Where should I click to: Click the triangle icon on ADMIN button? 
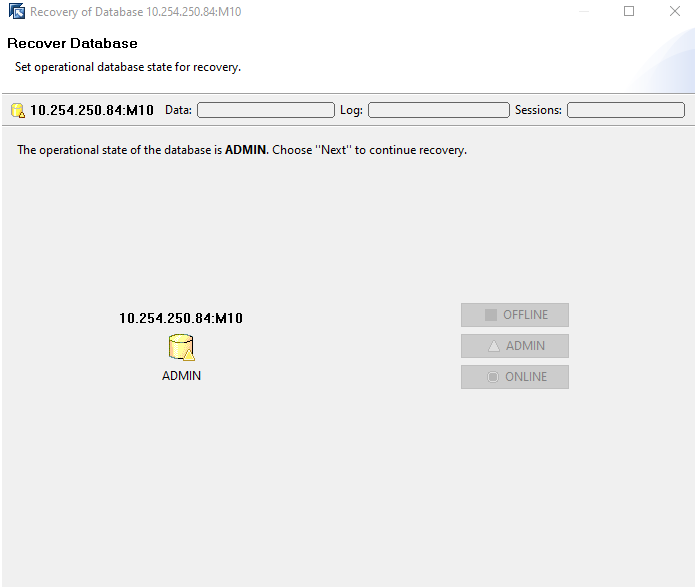click(x=492, y=346)
